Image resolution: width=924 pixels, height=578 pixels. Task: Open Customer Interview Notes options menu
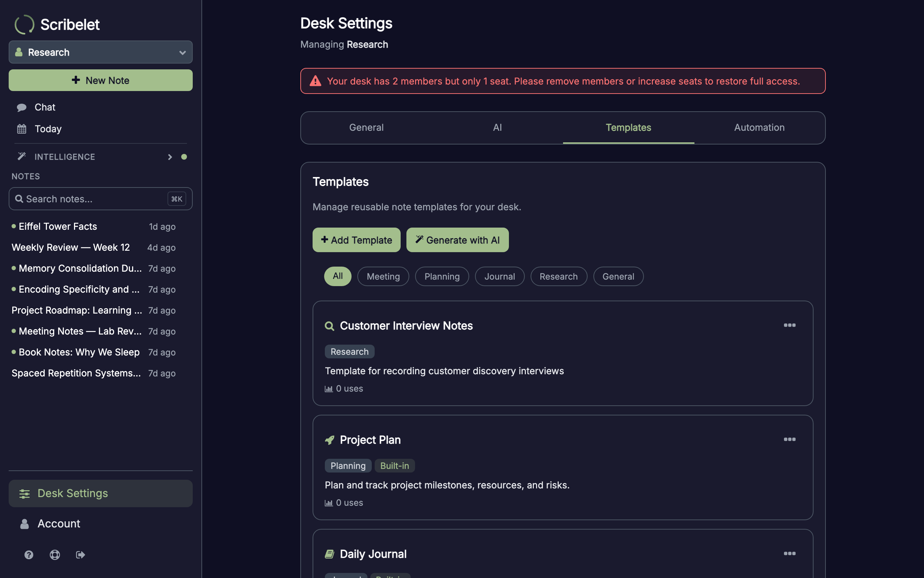(x=790, y=325)
